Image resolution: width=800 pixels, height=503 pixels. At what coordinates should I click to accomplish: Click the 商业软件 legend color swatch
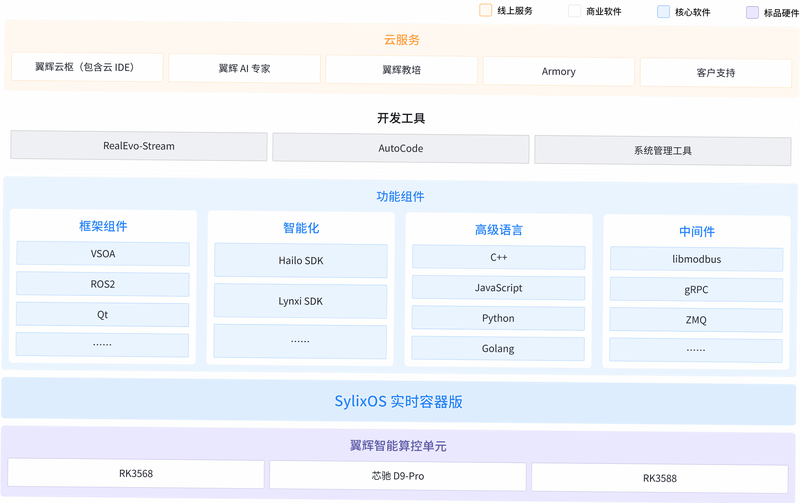point(574,11)
